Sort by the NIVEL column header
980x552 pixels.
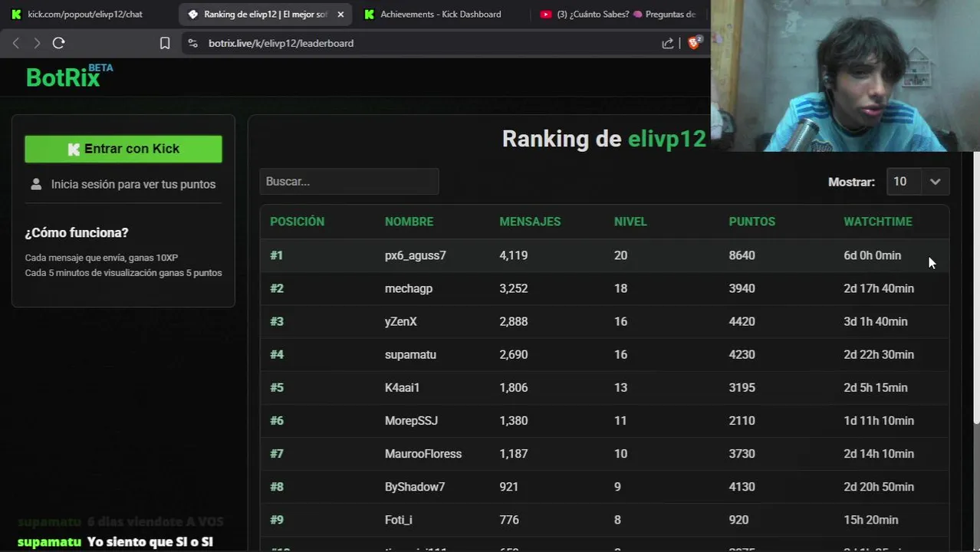630,222
